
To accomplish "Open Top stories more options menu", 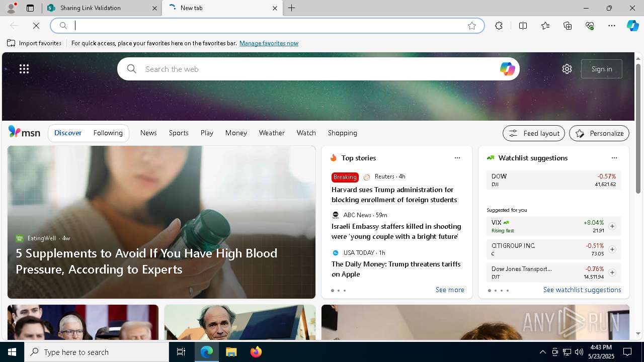I will click(457, 158).
